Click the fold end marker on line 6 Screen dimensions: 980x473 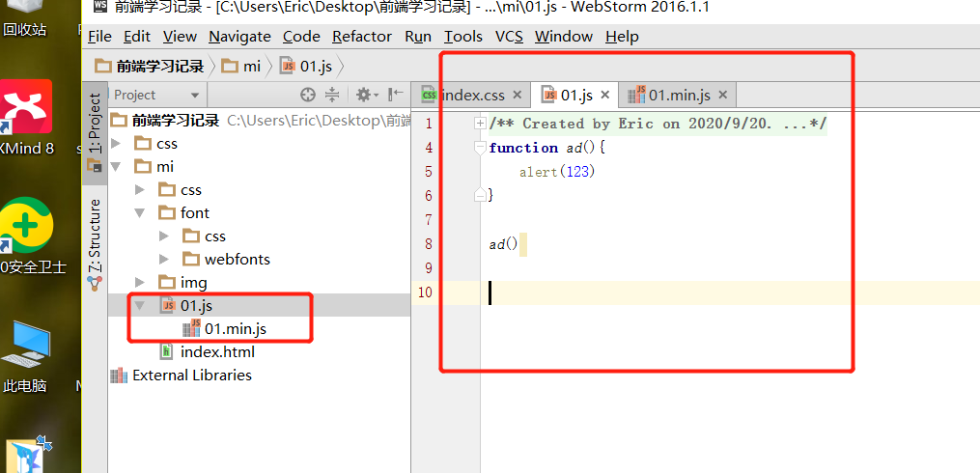[x=480, y=196]
